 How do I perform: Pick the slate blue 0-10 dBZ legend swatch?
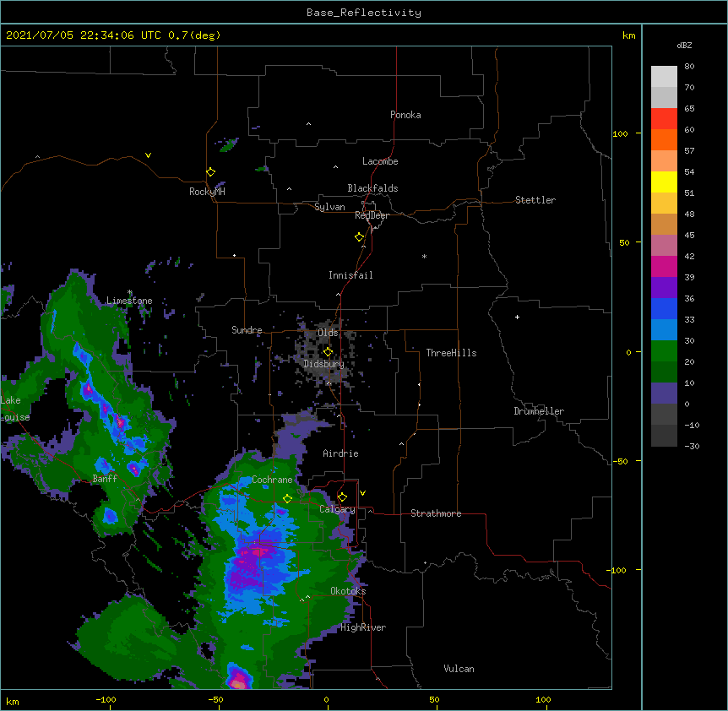[x=664, y=393]
